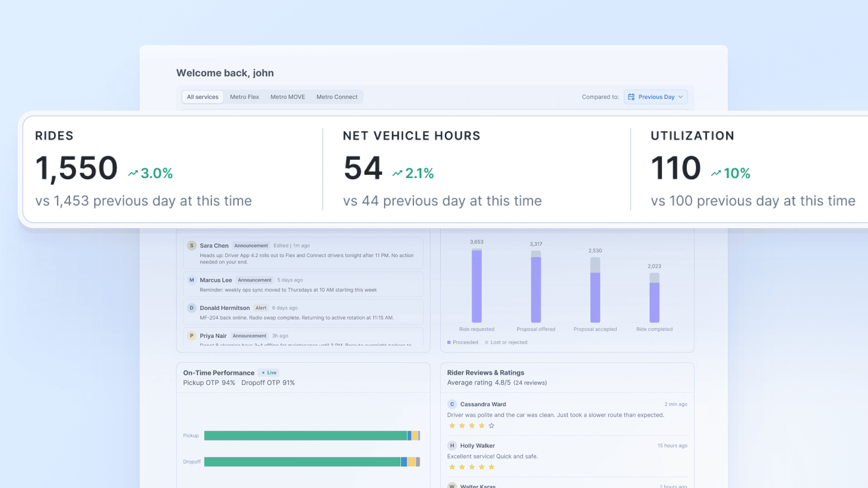Click the Proposal offered bar in funnel chart
Screen dimensions: 868x488
pyautogui.click(x=536, y=287)
